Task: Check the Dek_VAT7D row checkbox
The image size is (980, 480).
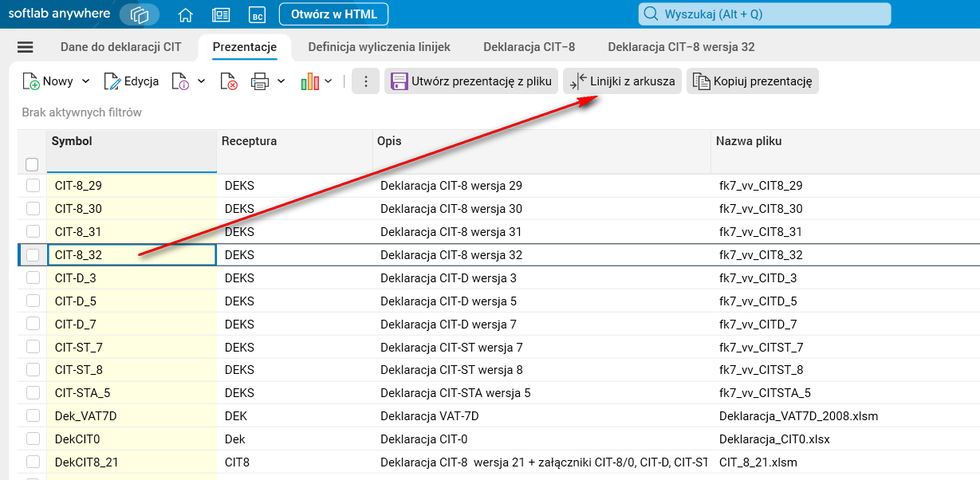Action: pyautogui.click(x=33, y=416)
